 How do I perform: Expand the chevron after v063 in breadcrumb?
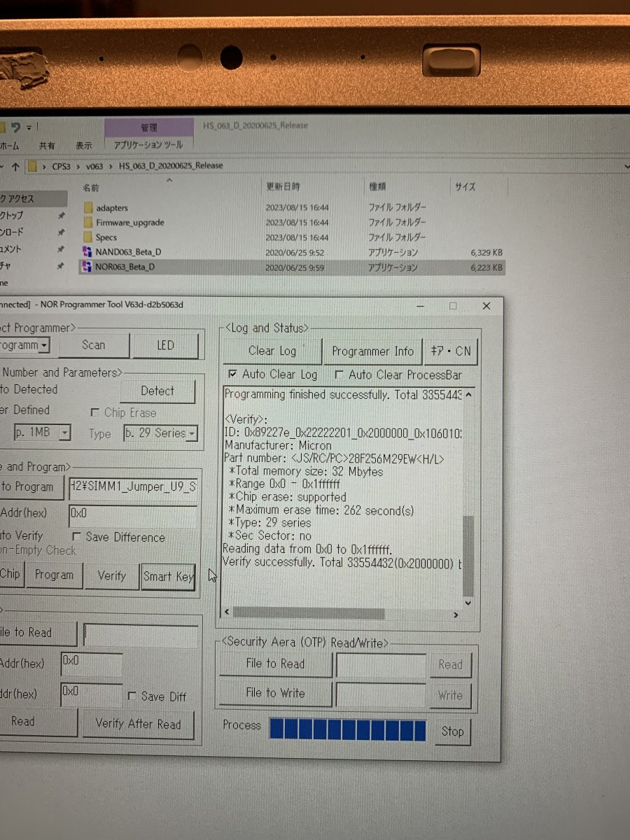click(112, 167)
